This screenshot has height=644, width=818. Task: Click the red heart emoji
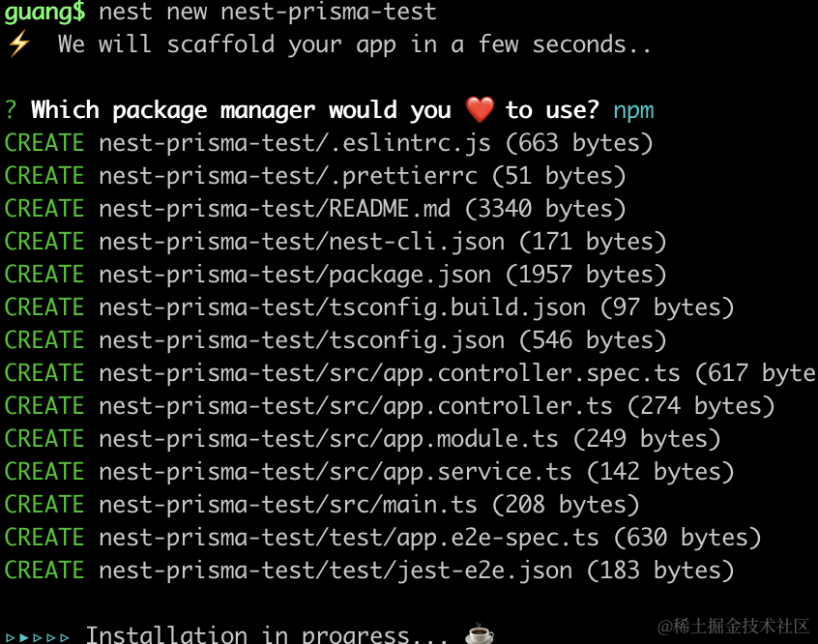(x=480, y=110)
